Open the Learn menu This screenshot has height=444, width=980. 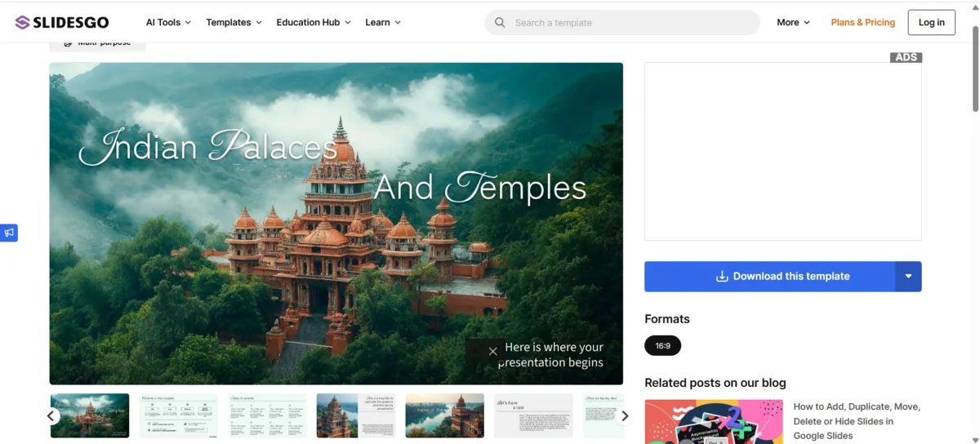(382, 23)
